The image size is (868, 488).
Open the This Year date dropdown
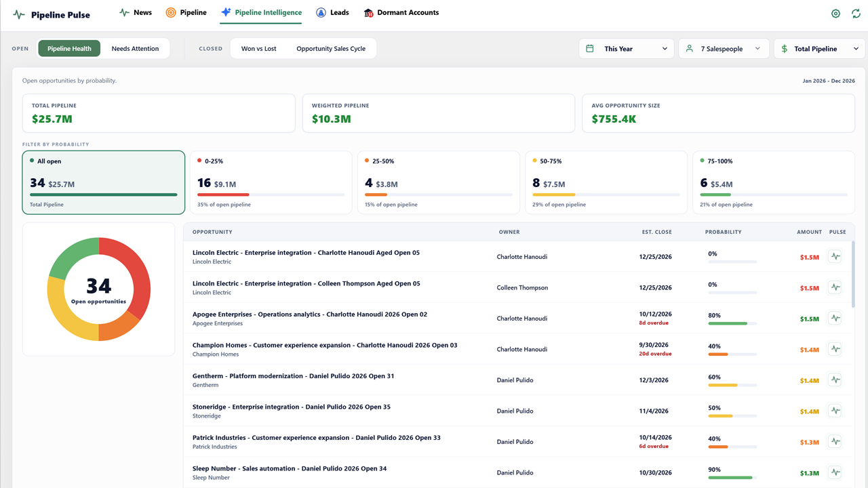[627, 49]
